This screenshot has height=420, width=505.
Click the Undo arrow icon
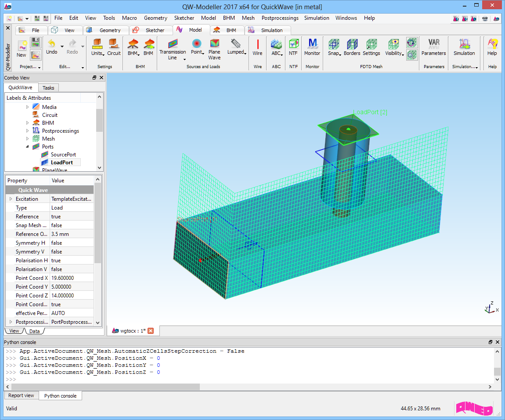point(51,43)
